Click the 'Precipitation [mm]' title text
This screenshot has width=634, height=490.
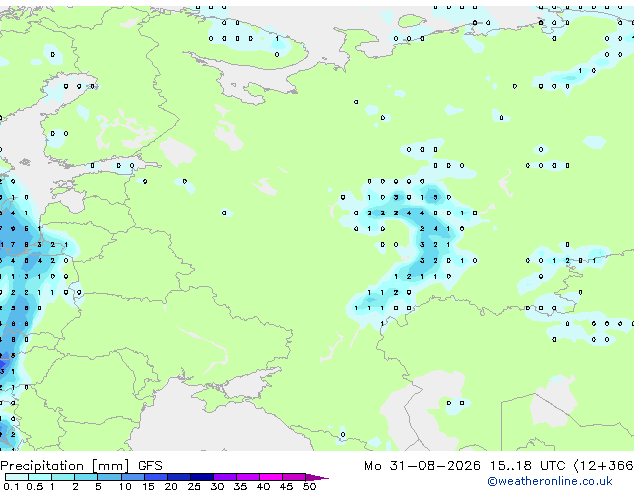pyautogui.click(x=65, y=466)
